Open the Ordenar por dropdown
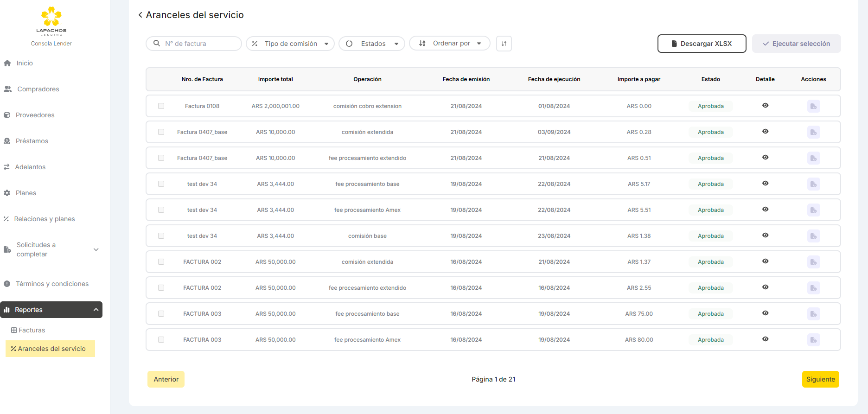Image resolution: width=868 pixels, height=414 pixels. (x=449, y=44)
